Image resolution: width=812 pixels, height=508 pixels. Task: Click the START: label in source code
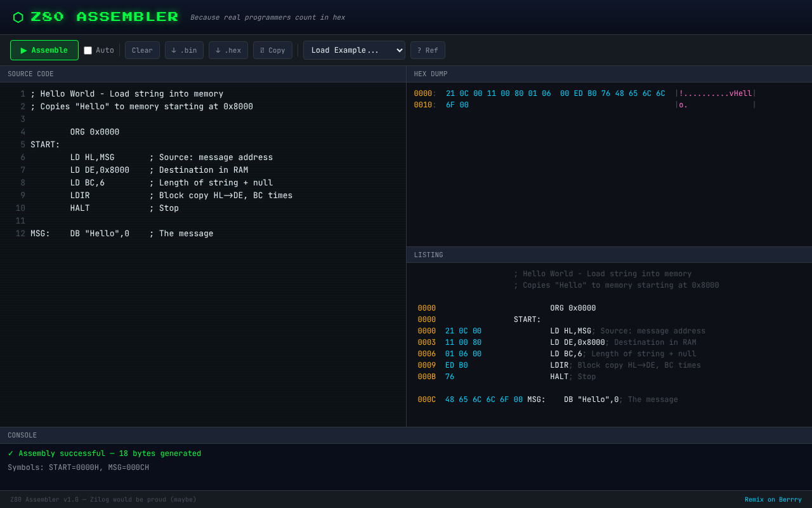45,145
